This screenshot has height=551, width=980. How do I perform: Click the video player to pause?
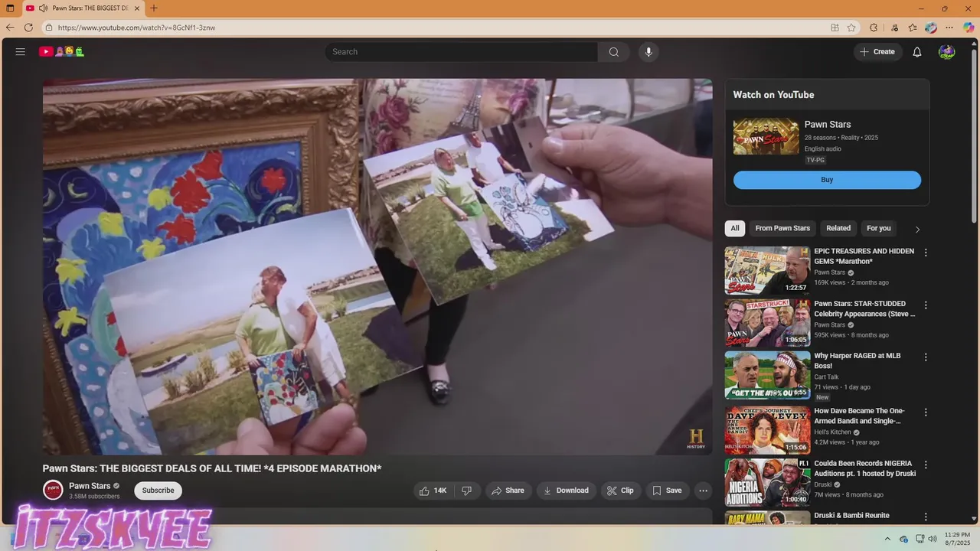[x=377, y=266]
